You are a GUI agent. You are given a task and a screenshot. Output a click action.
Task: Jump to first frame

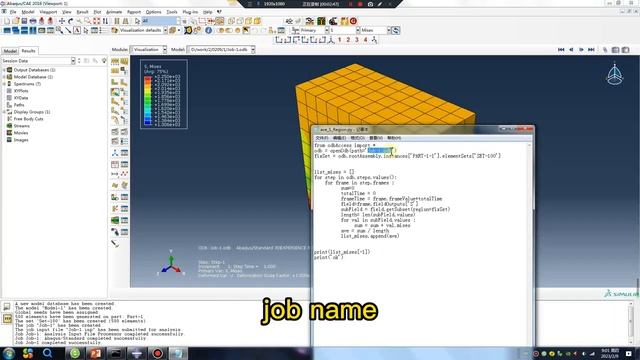[x=561, y=49]
